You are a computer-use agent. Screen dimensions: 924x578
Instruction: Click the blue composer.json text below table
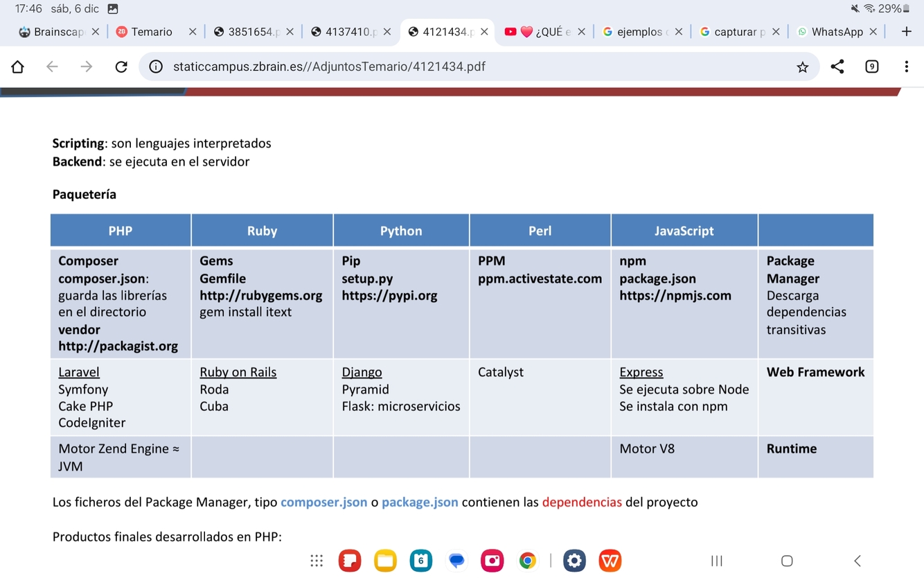(324, 502)
